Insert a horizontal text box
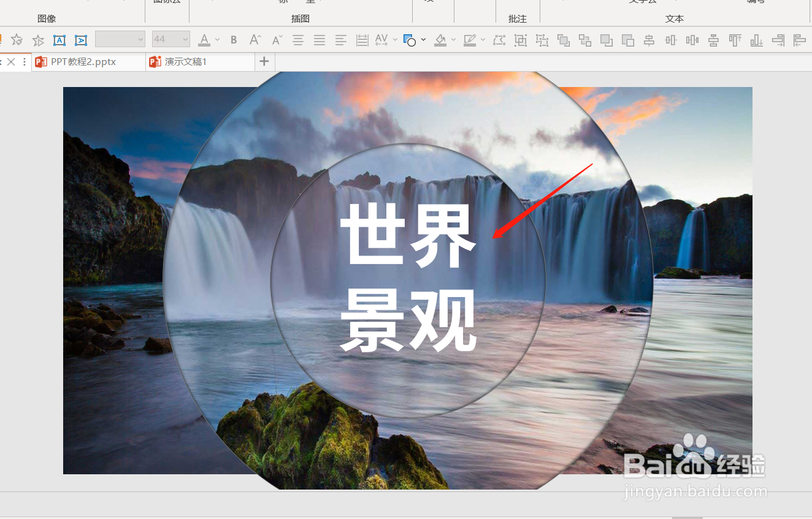Viewport: 812px width, 519px height. (x=59, y=40)
